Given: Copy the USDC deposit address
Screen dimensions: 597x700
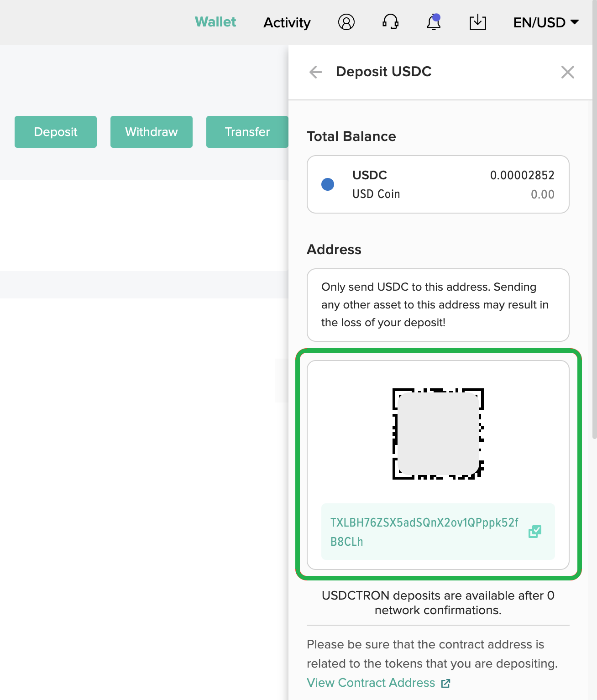Looking at the screenshot, I should (x=535, y=532).
